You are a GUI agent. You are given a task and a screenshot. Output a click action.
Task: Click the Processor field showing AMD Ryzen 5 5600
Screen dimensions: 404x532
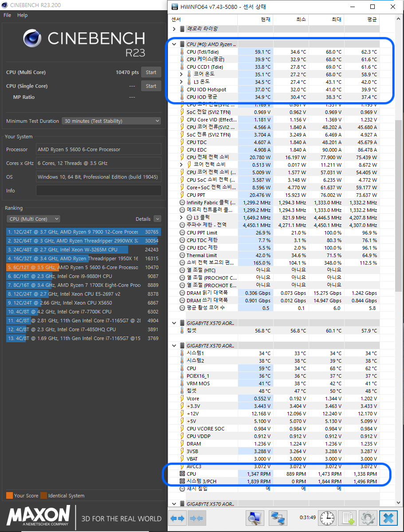click(x=99, y=149)
